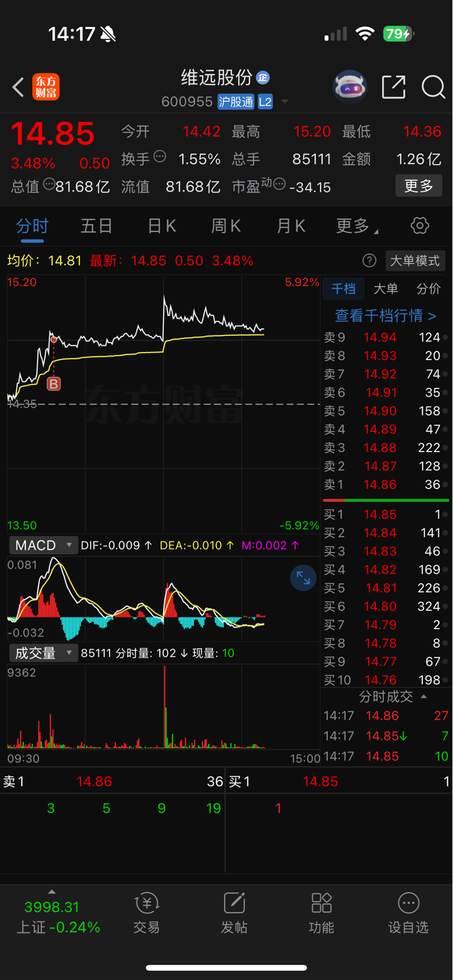Tap queue order of 19 lots
This screenshot has height=980, width=453.
213,809
